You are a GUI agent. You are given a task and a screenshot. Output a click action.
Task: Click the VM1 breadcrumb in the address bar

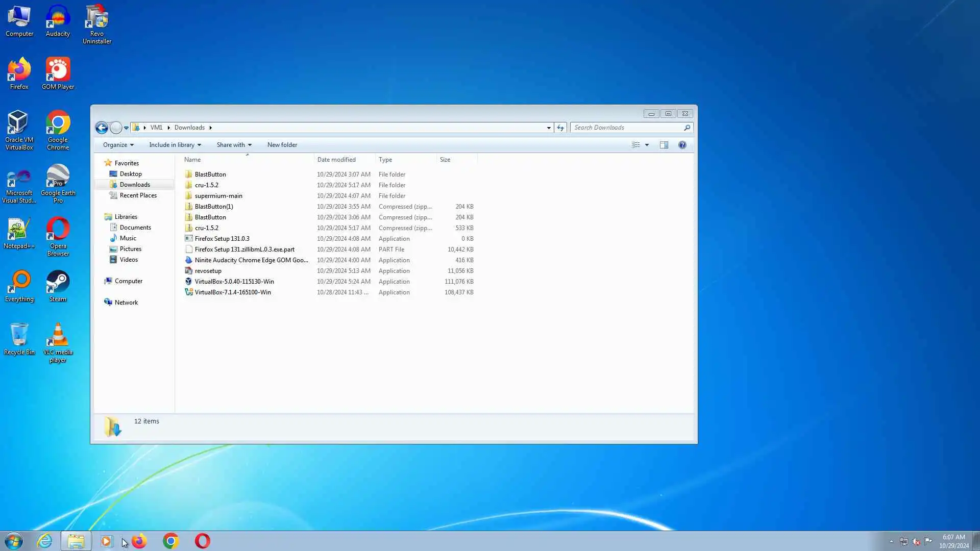(x=156, y=128)
